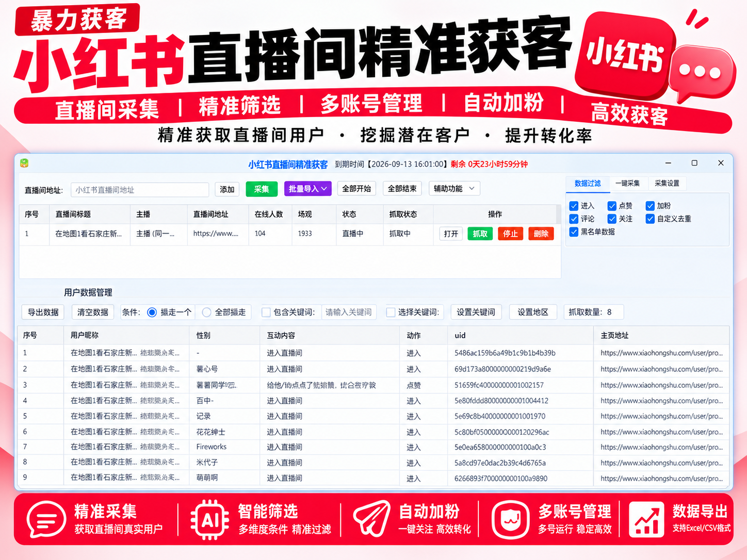Click the chart icon beside 数据导出
Viewport: 747px width, 560px height.
tap(646, 519)
